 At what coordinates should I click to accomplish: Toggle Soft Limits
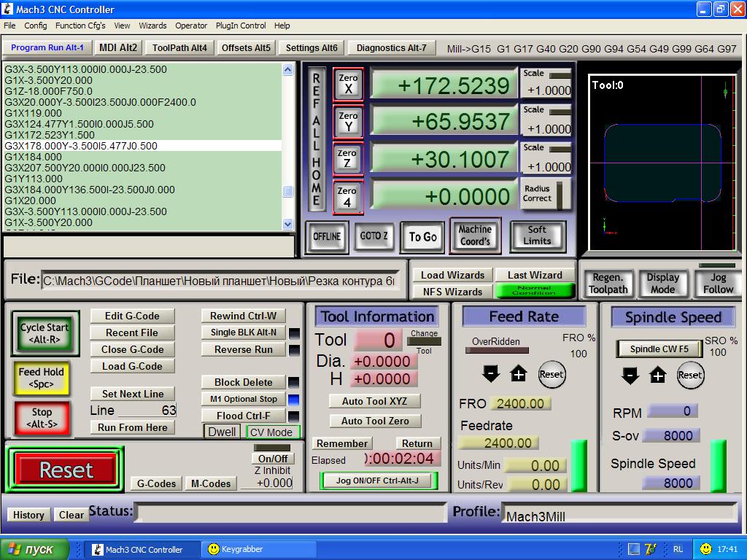pos(537,236)
